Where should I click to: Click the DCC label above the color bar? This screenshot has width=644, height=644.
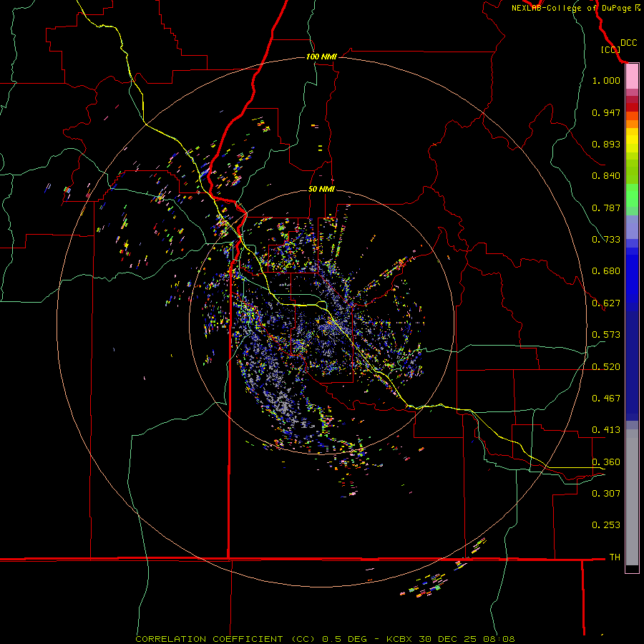click(628, 43)
